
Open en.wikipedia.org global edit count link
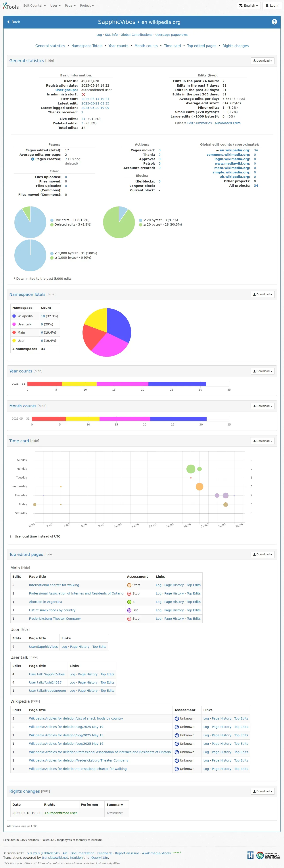(x=235, y=150)
